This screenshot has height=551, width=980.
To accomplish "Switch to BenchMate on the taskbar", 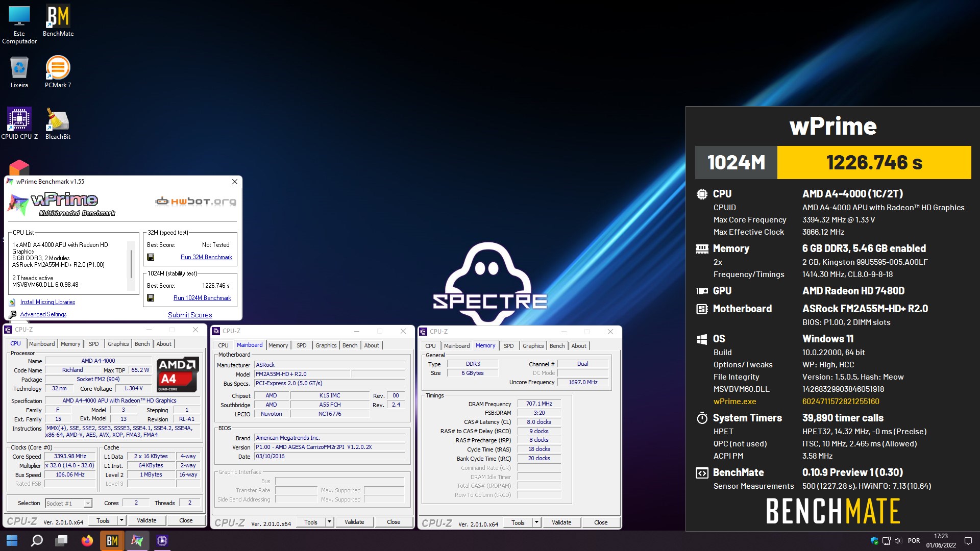I will pyautogui.click(x=112, y=540).
